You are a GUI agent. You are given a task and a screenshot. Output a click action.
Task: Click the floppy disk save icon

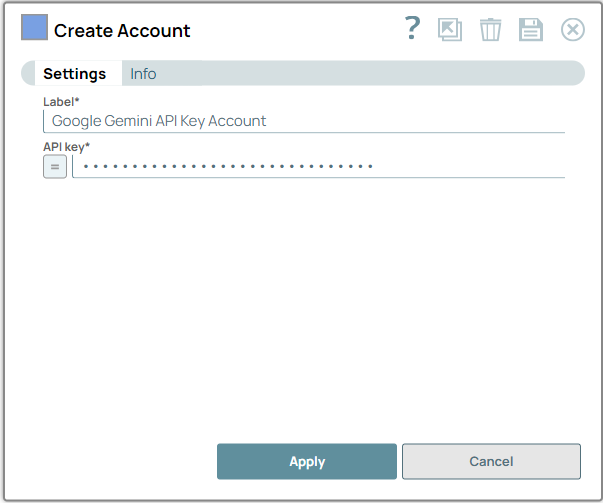click(531, 30)
